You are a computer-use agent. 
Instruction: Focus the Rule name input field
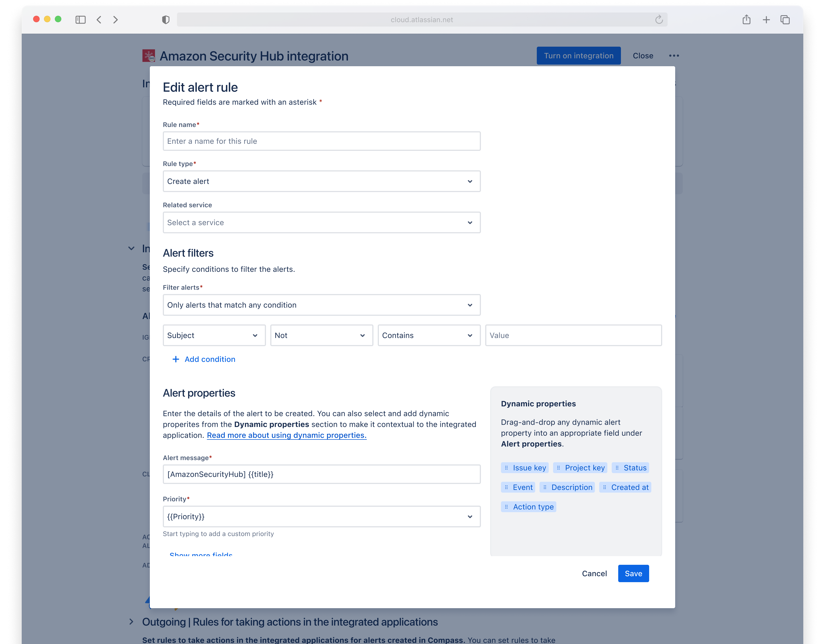(x=322, y=141)
